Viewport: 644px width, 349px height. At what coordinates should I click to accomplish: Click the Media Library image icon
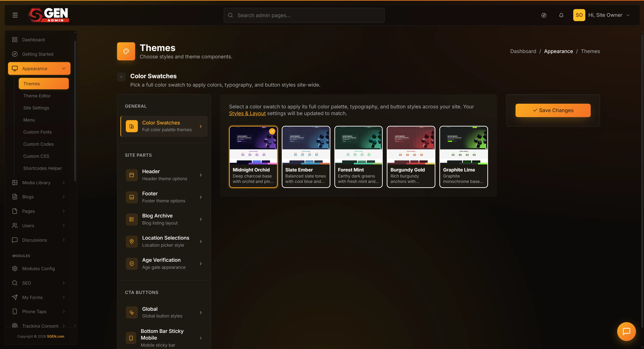(15, 183)
